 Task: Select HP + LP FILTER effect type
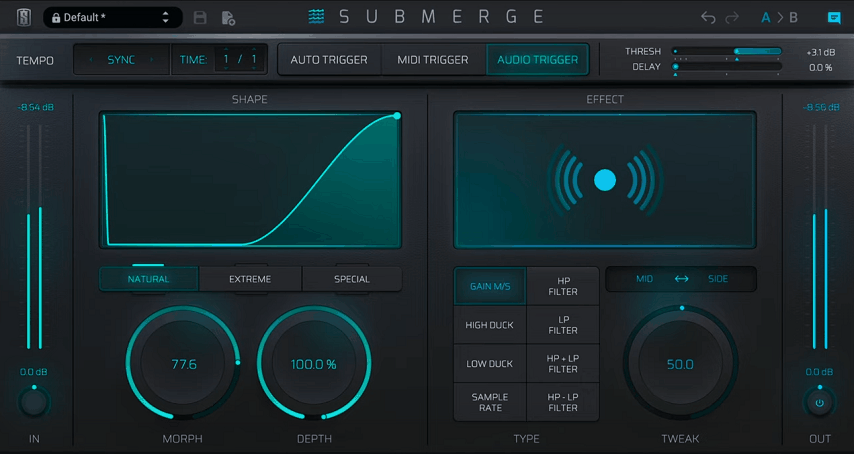point(563,364)
